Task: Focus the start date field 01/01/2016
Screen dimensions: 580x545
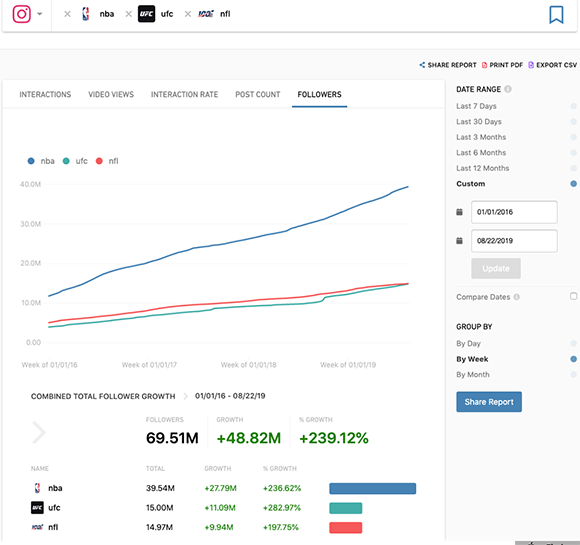Action: pyautogui.click(x=514, y=212)
